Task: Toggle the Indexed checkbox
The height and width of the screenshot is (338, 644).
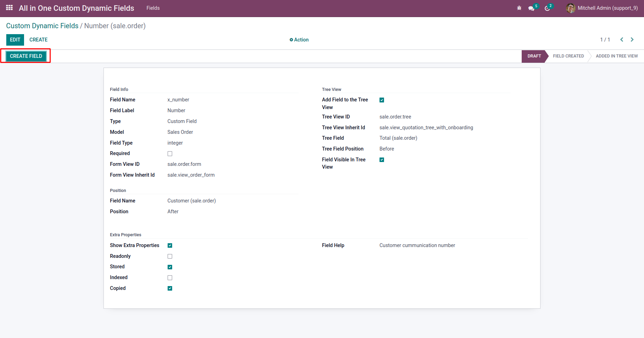Action: click(170, 278)
